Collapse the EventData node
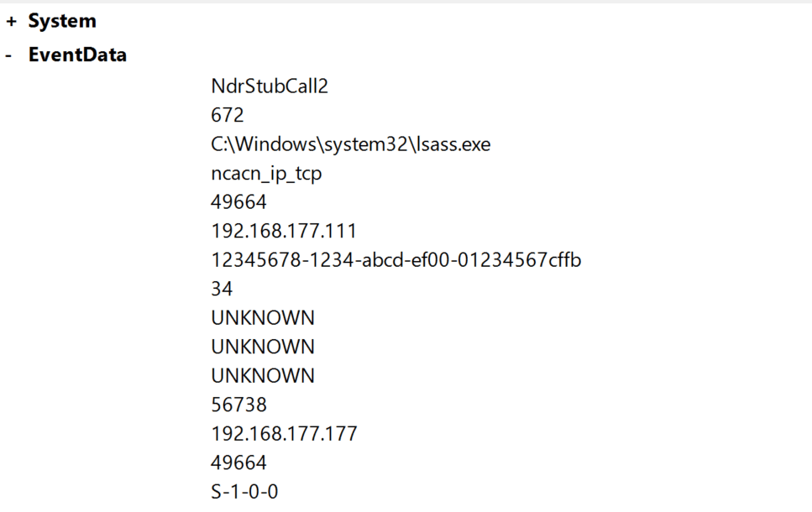The height and width of the screenshot is (512, 812). [x=8, y=55]
